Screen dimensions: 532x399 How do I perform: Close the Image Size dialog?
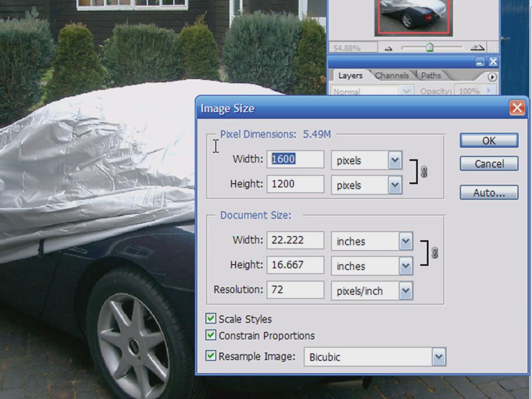[516, 108]
